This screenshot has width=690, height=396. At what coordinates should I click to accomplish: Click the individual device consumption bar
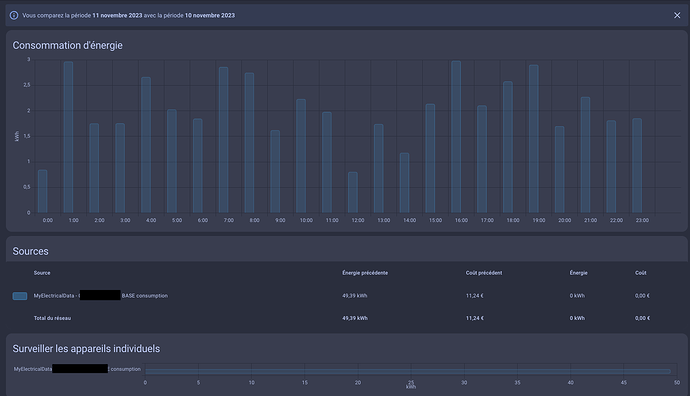point(408,371)
